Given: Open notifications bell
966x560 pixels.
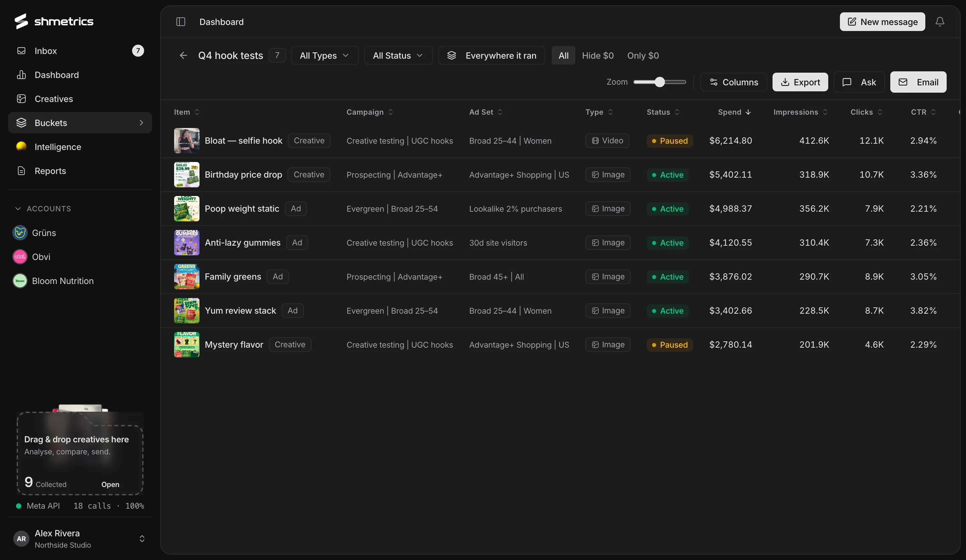Looking at the screenshot, I should point(940,22).
